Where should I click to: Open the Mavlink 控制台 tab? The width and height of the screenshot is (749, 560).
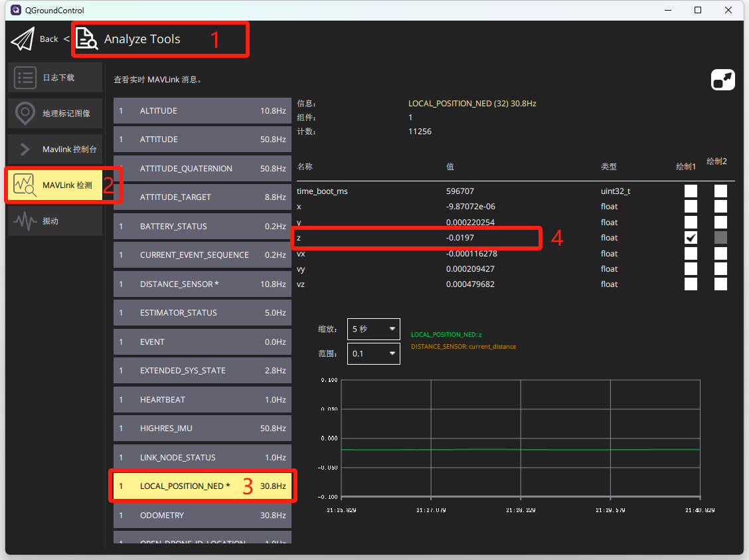[x=55, y=149]
